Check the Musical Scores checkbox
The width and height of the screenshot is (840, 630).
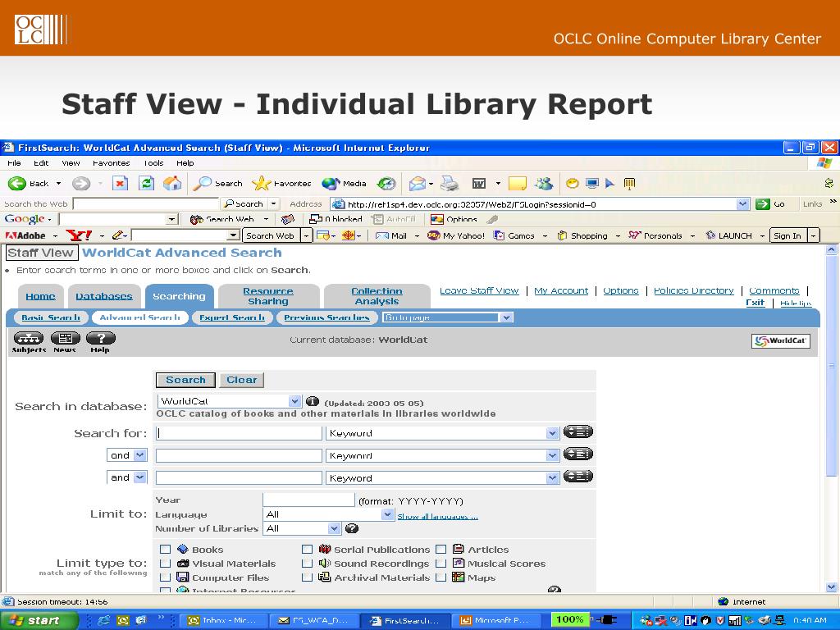441,563
